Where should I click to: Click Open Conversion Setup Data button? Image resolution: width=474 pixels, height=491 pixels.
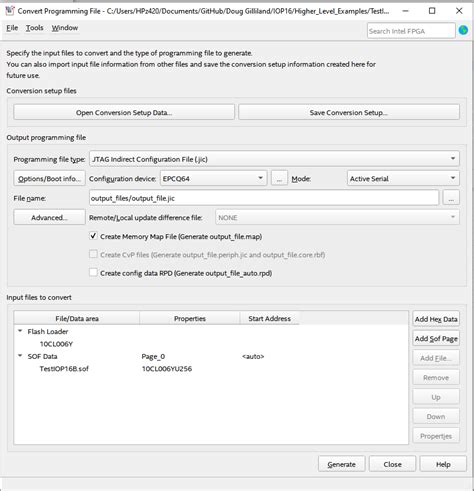point(124,112)
